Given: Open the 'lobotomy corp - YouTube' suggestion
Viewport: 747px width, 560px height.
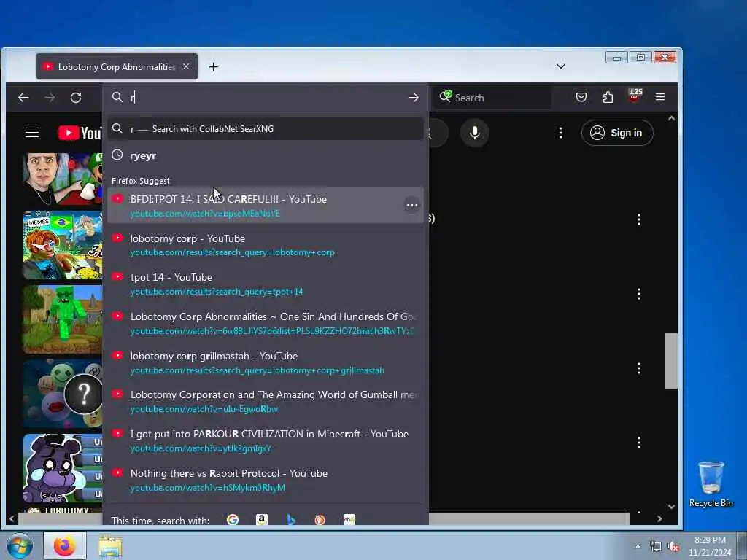Looking at the screenshot, I should pyautogui.click(x=266, y=245).
